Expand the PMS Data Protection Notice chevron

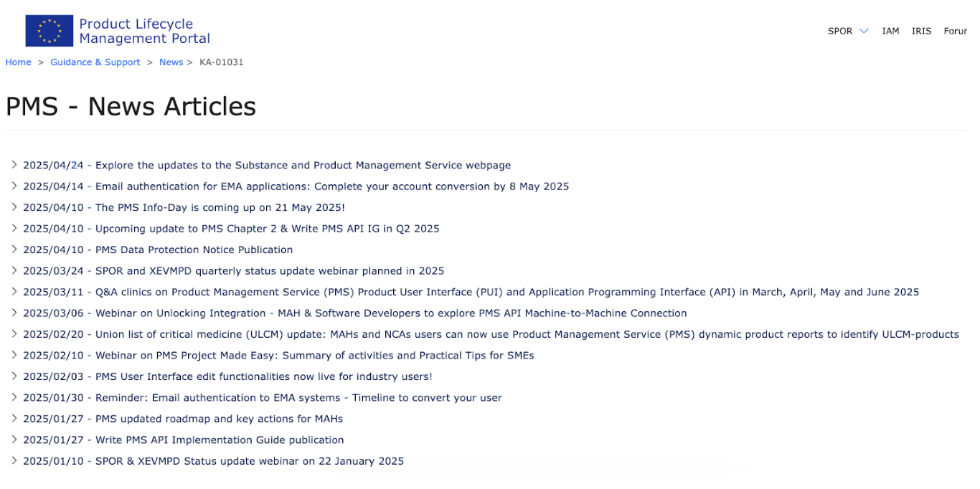tap(14, 250)
